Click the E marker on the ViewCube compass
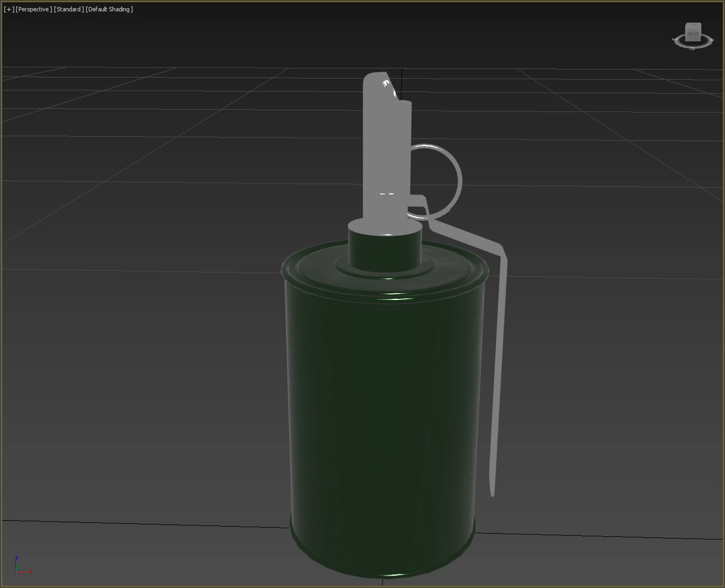Viewport: 725px width, 588px height. pos(712,40)
